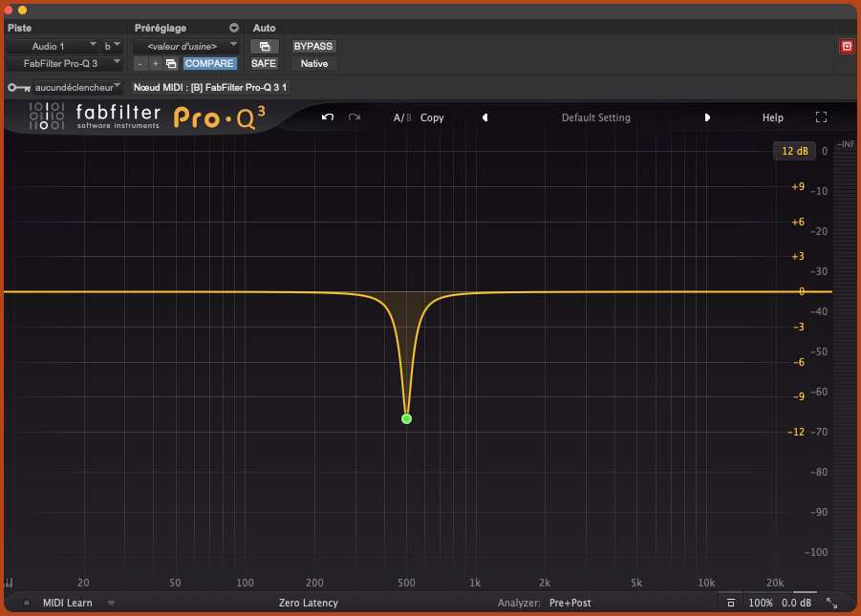861x616 pixels.
Task: Click Zero Latency processing mode
Action: point(308,603)
